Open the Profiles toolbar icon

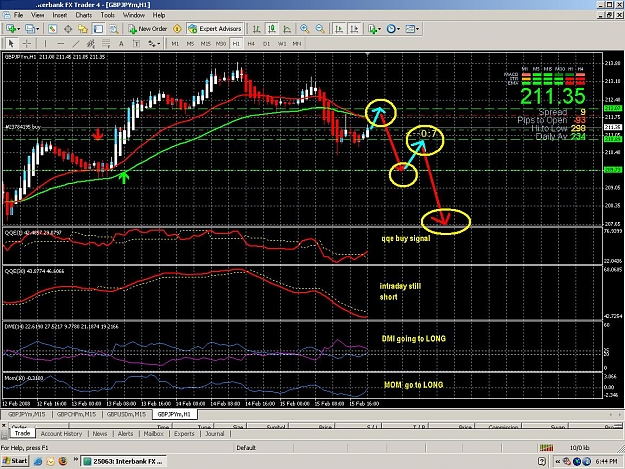(x=29, y=29)
